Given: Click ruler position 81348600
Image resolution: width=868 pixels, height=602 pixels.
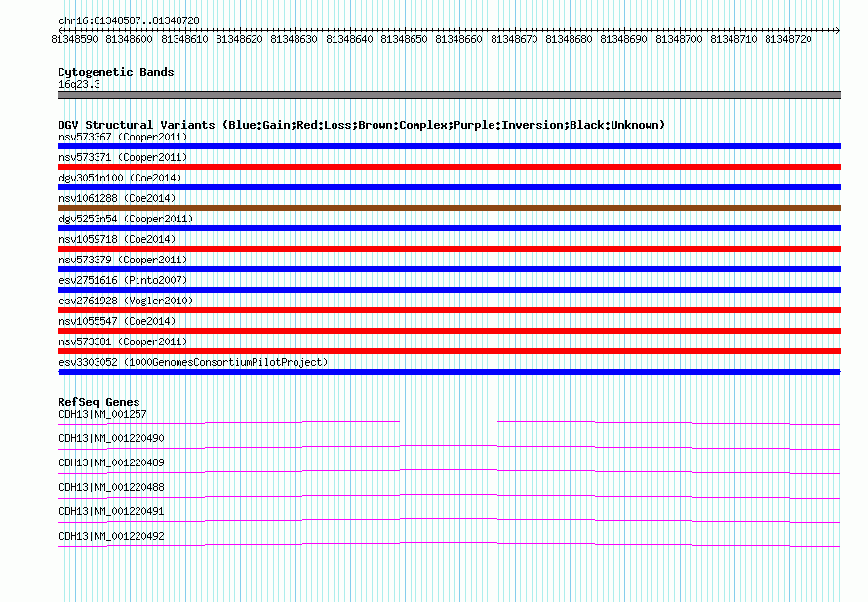Looking at the screenshot, I should 129,39.
